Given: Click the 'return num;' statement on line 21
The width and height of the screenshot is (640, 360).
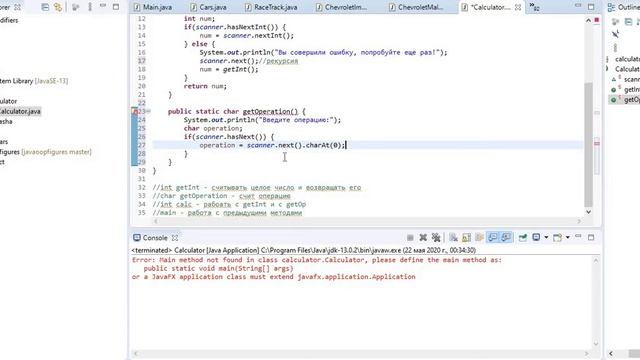Looking at the screenshot, I should 205,86.
